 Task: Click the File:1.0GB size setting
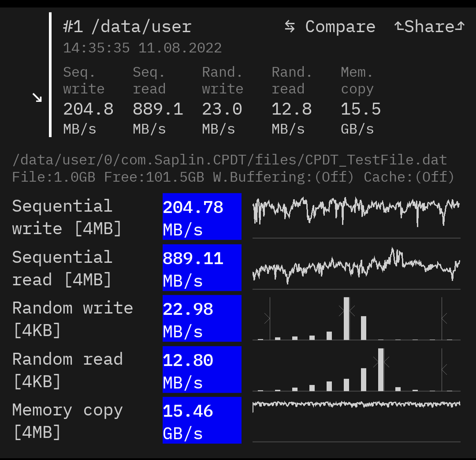53,177
